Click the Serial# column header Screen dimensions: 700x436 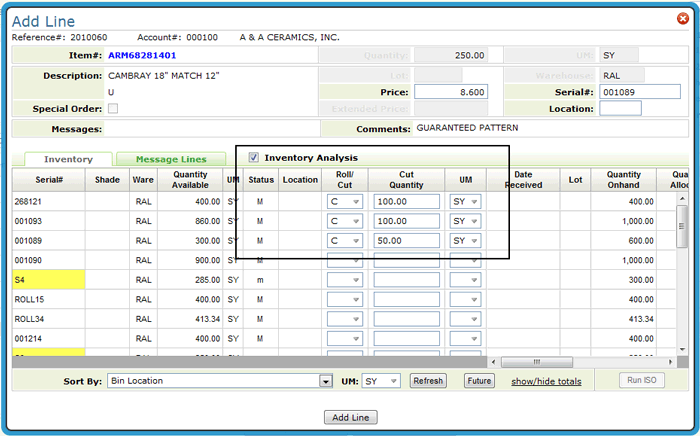(49, 180)
